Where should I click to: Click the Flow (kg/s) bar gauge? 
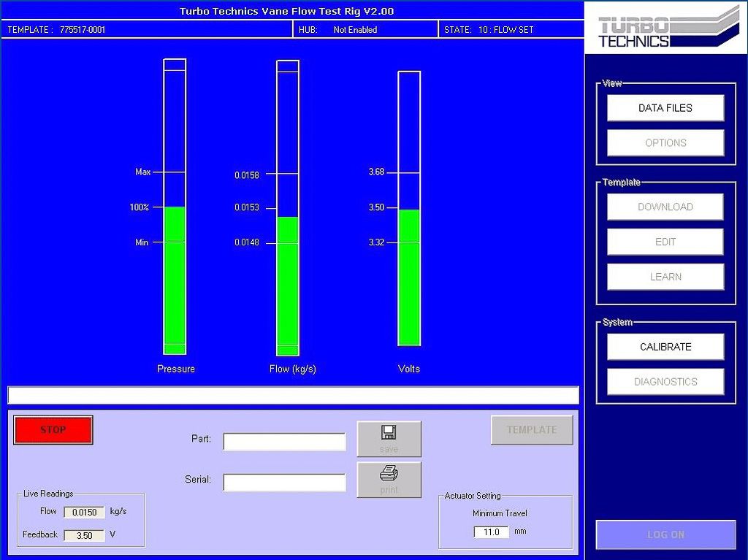click(288, 208)
